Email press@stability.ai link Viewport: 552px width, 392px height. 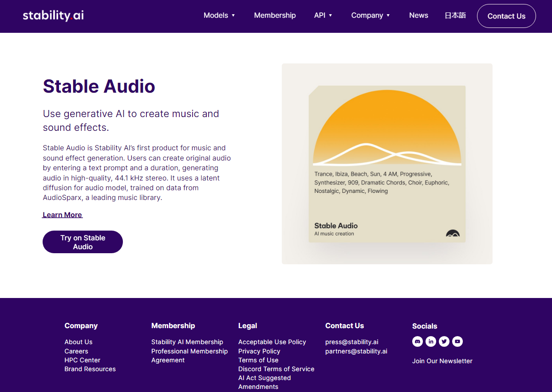click(352, 342)
